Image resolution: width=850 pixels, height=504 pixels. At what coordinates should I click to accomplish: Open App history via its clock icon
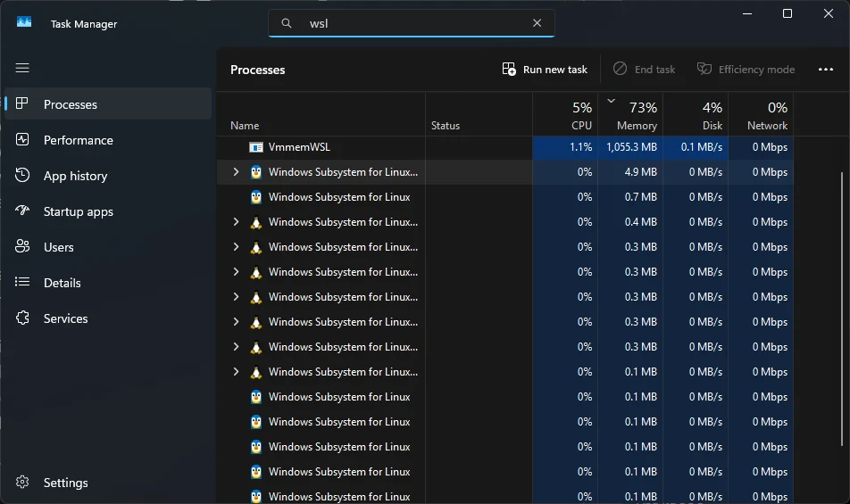22,175
